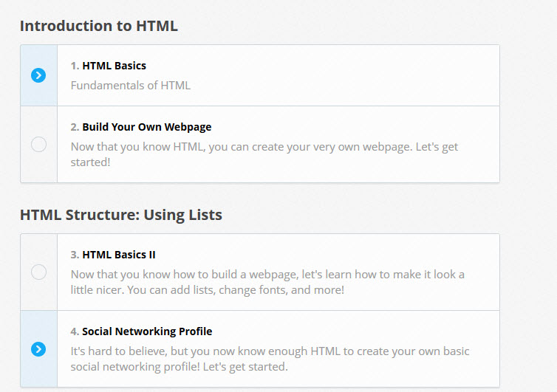This screenshot has width=557, height=392.
Task: Select the empty circle next to HTML Basics II
Action: [38, 272]
